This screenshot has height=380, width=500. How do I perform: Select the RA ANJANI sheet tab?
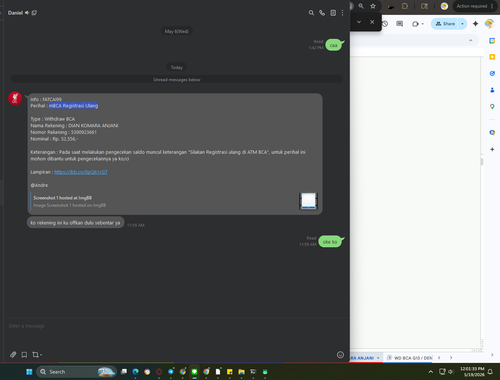click(x=362, y=358)
